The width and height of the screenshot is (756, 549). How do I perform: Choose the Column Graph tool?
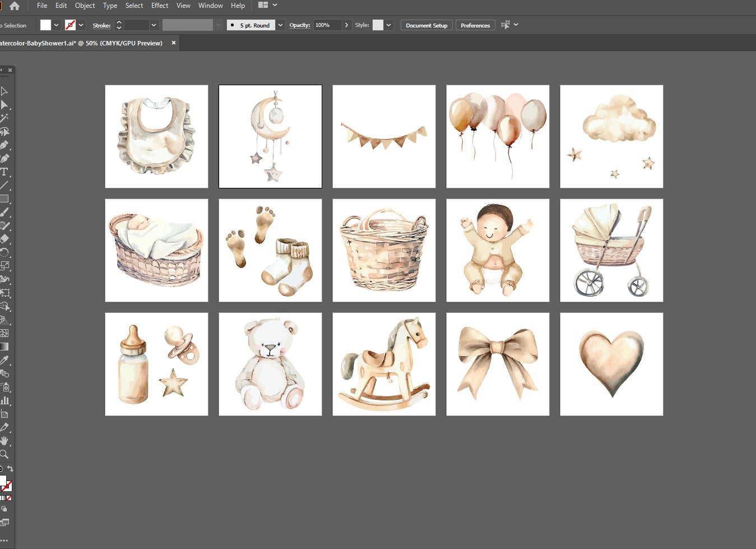coord(4,400)
